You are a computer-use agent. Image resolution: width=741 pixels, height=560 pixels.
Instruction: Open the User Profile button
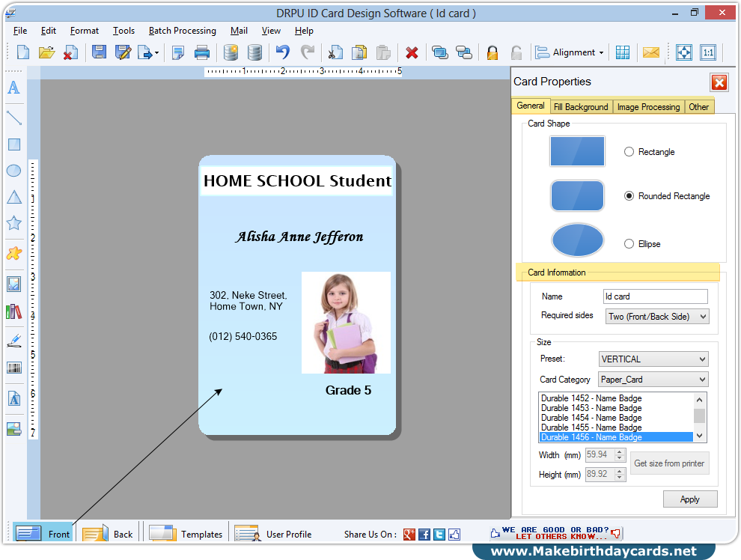click(x=273, y=534)
